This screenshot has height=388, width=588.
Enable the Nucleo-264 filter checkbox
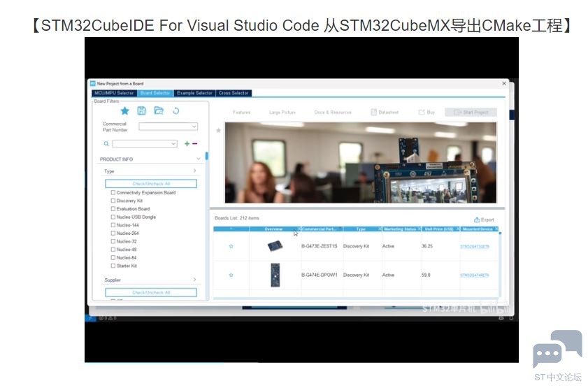(113, 233)
